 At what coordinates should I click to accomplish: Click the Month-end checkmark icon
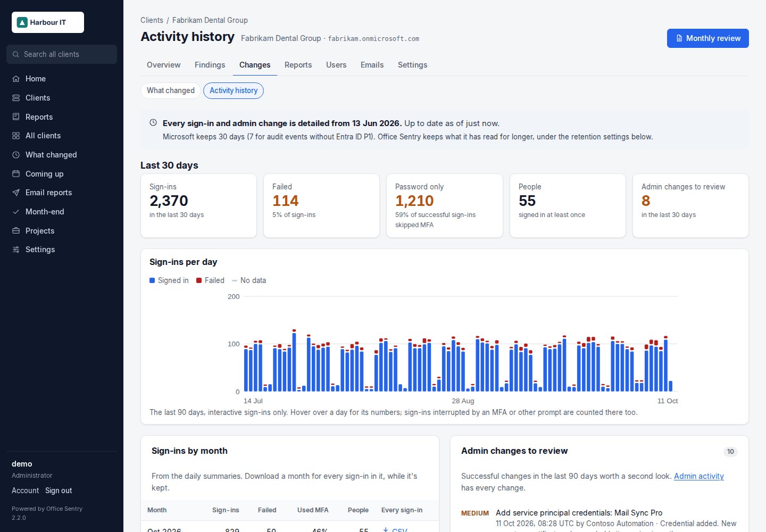(16, 212)
